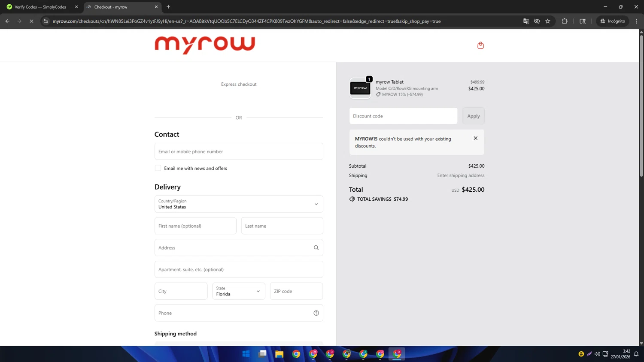The image size is (644, 362).
Task: Click the City input field
Action: tap(181, 291)
